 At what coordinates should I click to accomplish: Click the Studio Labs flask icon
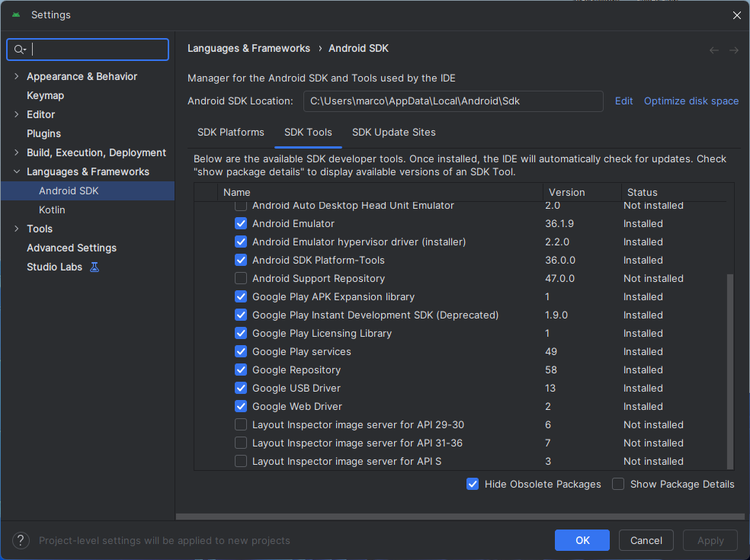(x=95, y=267)
